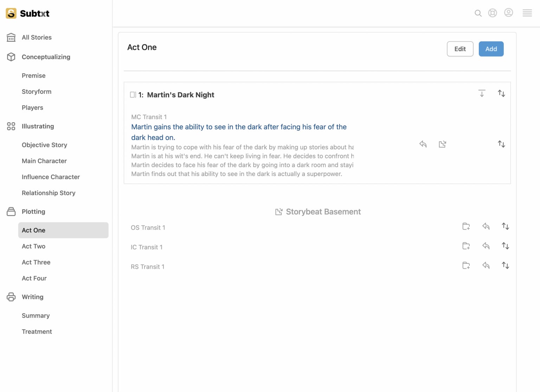
Task: Open the help lifebuoy icon
Action: (493, 13)
